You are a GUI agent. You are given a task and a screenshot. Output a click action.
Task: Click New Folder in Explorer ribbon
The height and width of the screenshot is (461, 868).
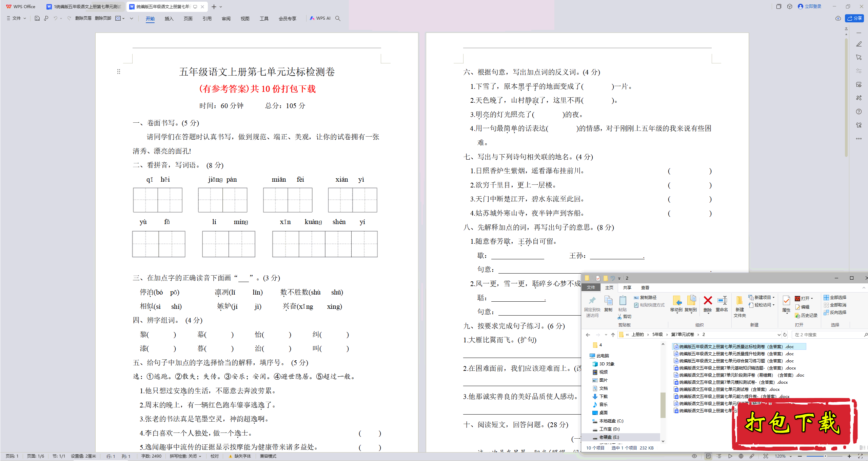pyautogui.click(x=739, y=306)
